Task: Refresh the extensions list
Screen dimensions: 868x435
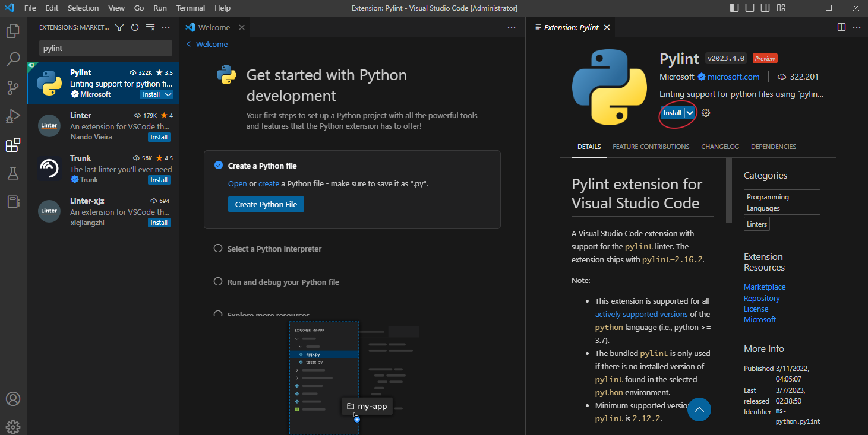Action: [x=135, y=27]
